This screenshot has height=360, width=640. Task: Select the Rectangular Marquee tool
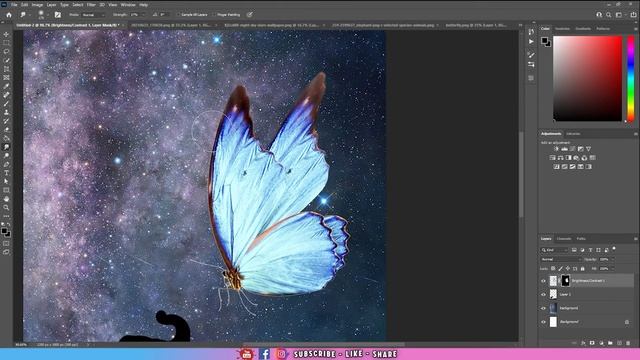(x=6, y=43)
